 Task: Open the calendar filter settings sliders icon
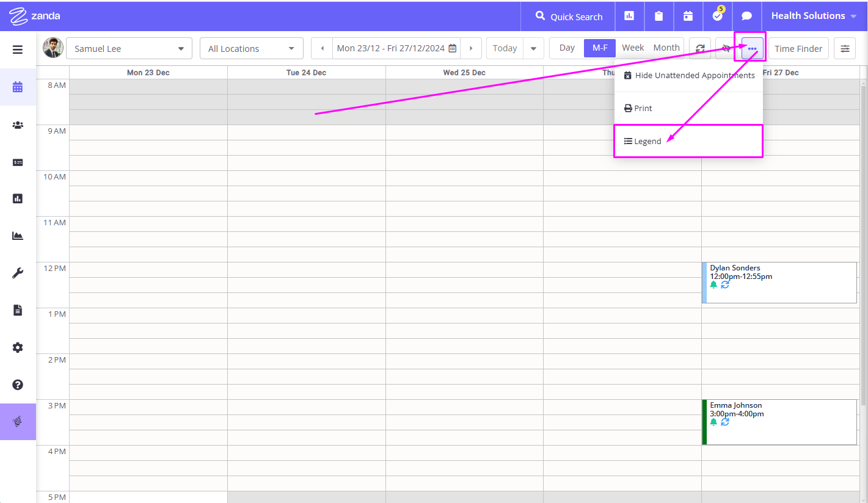tap(845, 48)
